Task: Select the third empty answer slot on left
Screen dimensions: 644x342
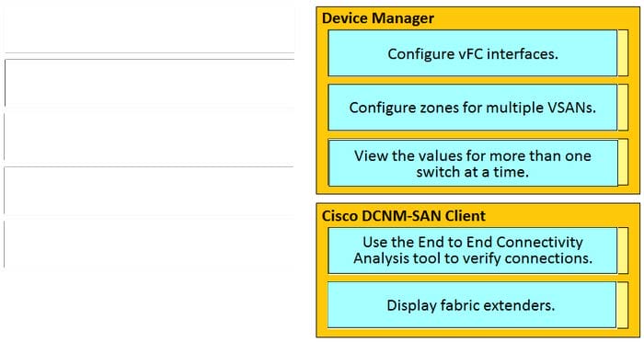Action: [149, 137]
